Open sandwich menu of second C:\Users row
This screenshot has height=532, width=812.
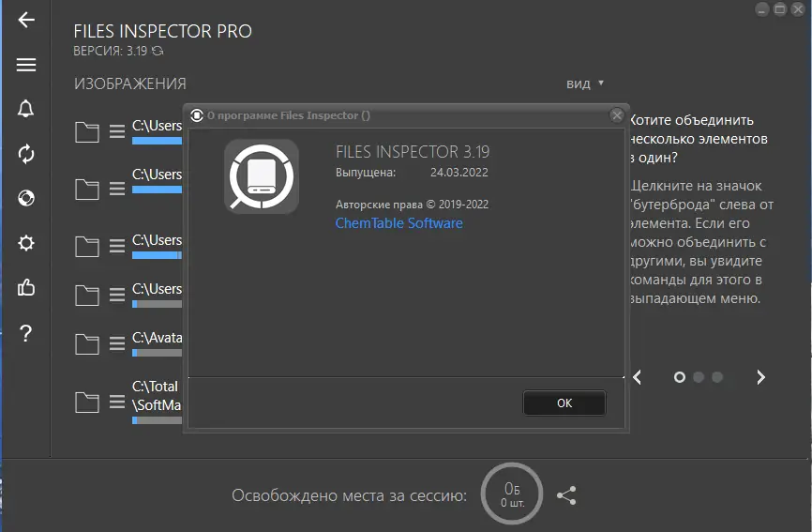pos(117,189)
